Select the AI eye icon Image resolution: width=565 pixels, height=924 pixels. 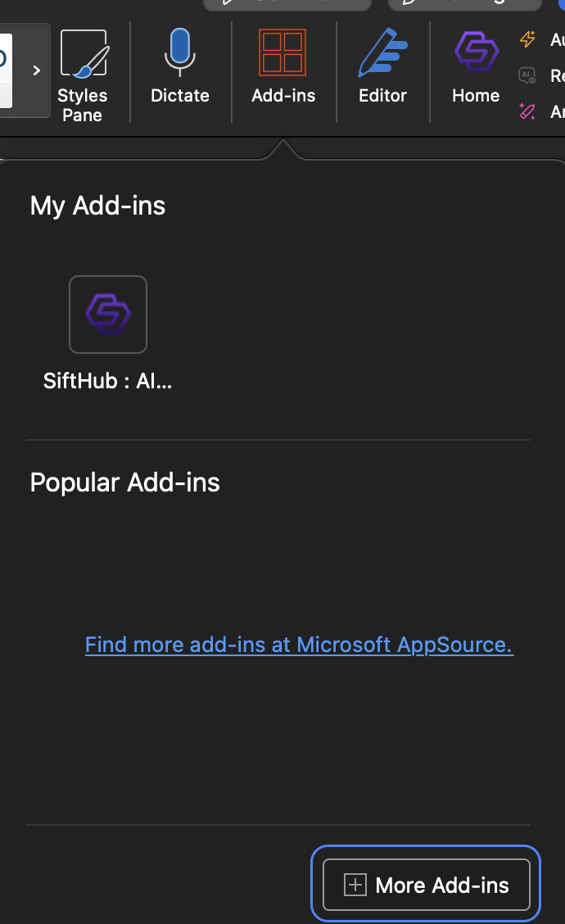[527, 76]
